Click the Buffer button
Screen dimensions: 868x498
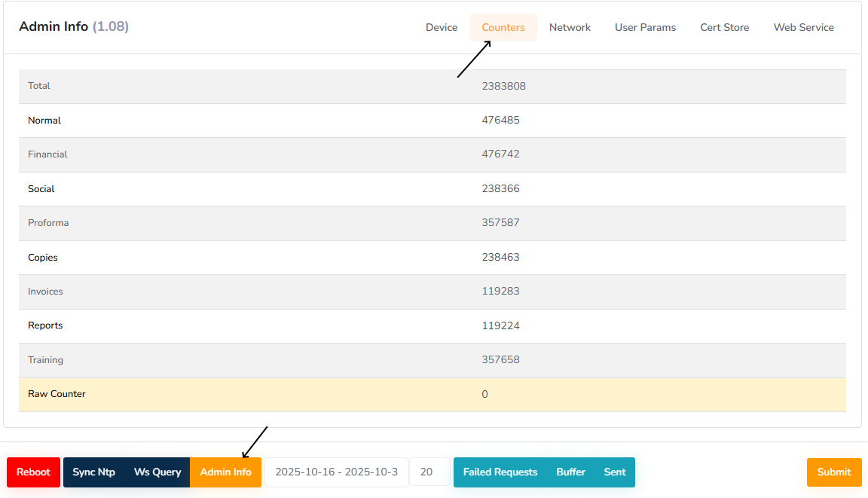tap(570, 472)
